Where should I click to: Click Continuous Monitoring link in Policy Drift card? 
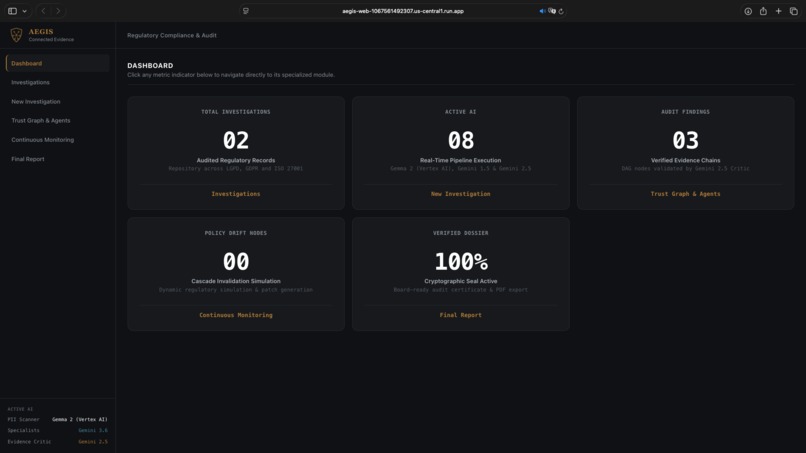(x=236, y=315)
